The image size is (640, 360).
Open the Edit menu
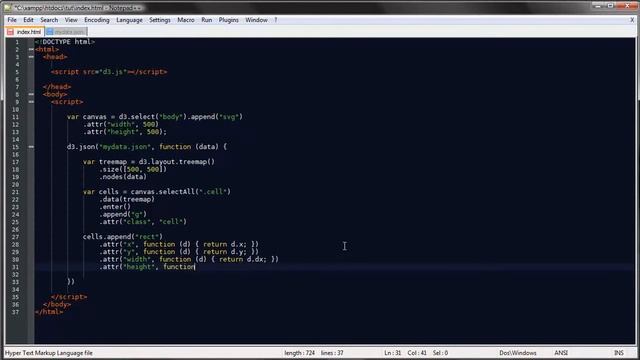click(28, 20)
